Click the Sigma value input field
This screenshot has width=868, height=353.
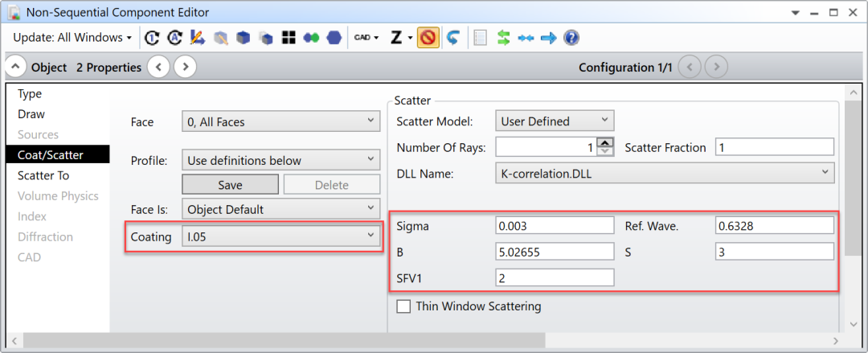555,226
